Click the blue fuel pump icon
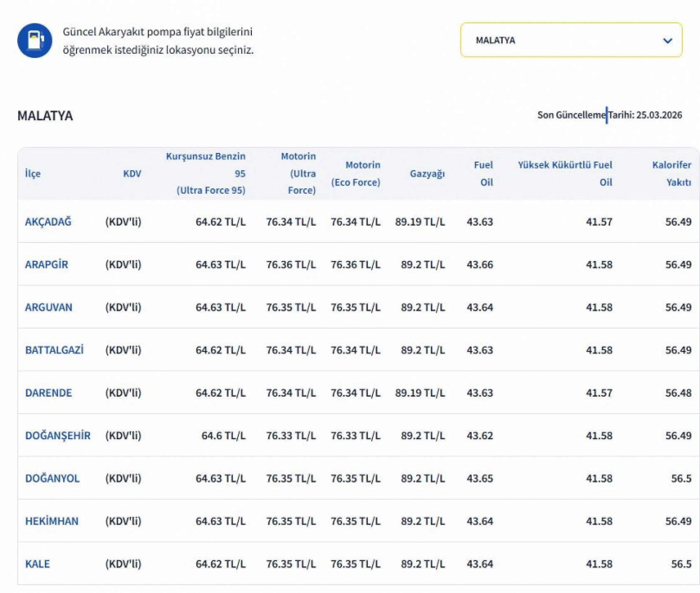 (x=35, y=40)
